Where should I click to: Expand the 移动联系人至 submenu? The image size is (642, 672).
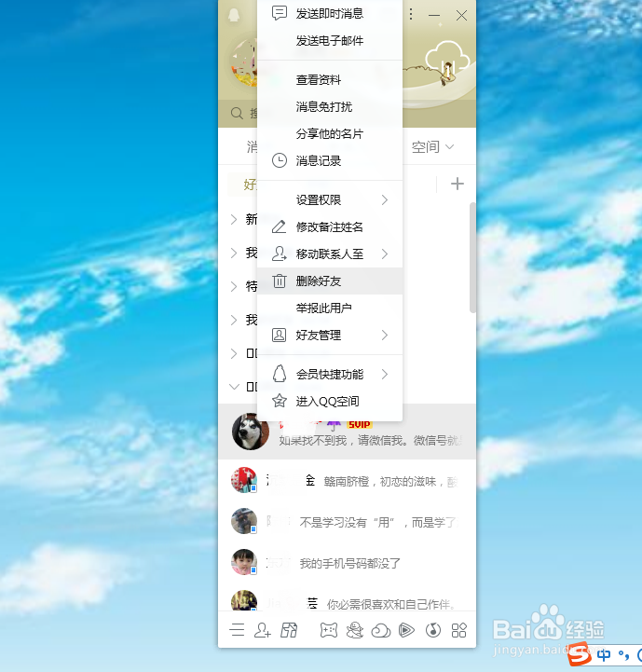click(330, 254)
